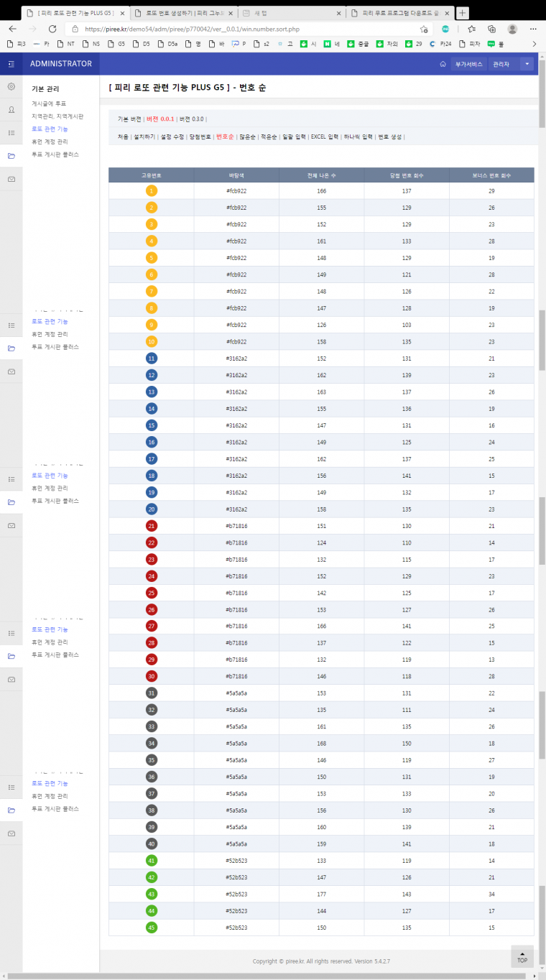
Task: Open EXCEL 입력 submenu item
Action: [325, 137]
